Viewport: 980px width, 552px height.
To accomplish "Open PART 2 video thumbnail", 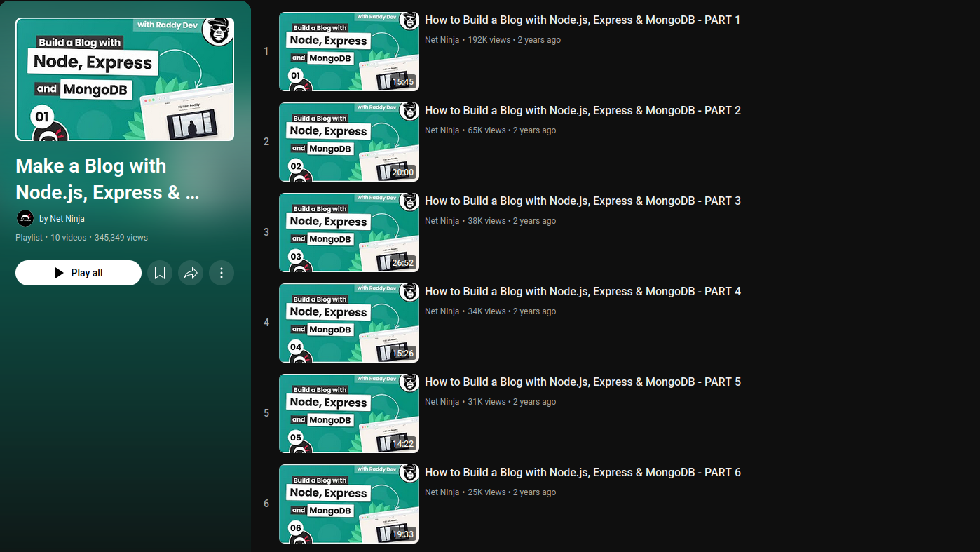I will pyautogui.click(x=348, y=142).
